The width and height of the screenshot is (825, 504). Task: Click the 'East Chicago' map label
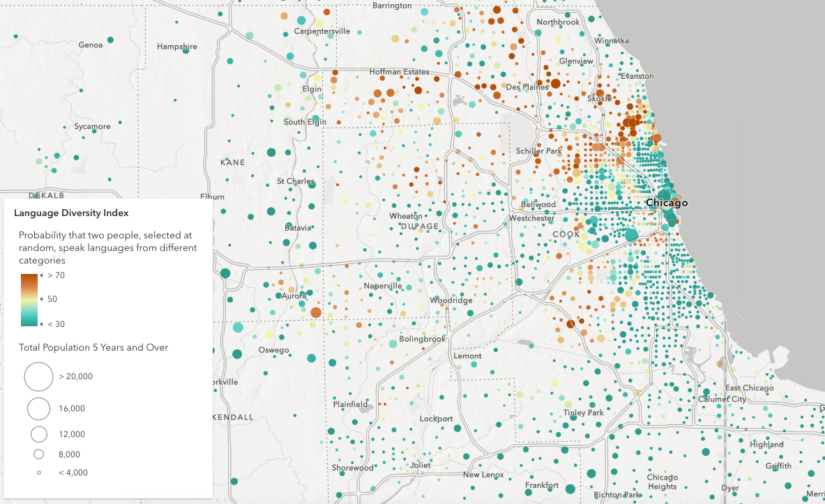(749, 388)
